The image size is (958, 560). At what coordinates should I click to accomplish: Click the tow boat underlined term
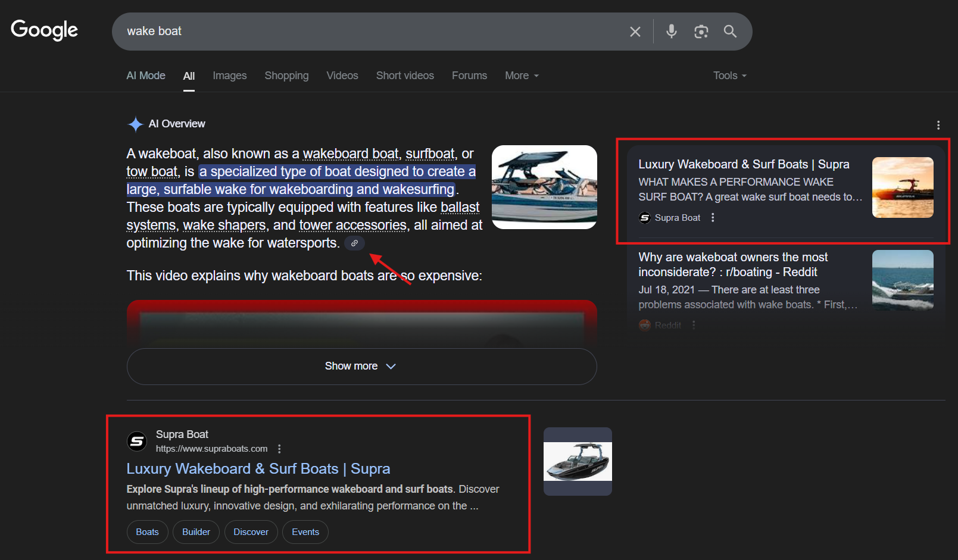coord(152,171)
